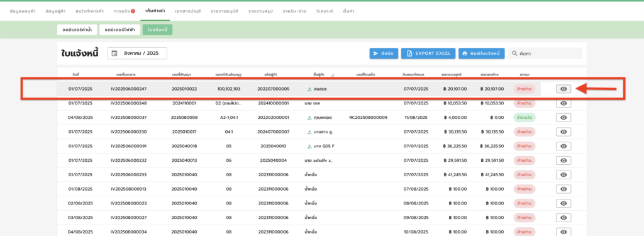Viewport: 644px width, 236px height.
Task: Click vendor code 202207000005
Action: (274, 89)
